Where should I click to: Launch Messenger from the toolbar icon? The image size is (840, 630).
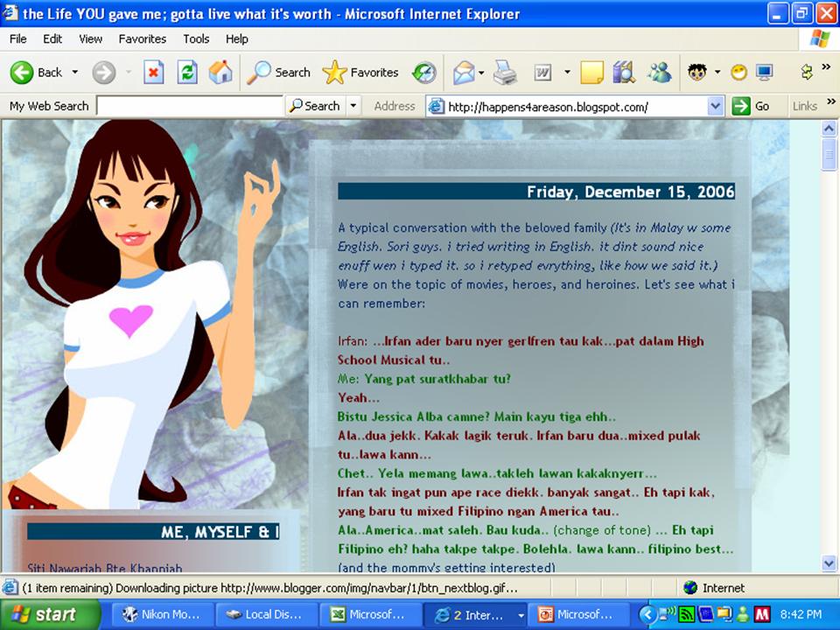click(659, 73)
